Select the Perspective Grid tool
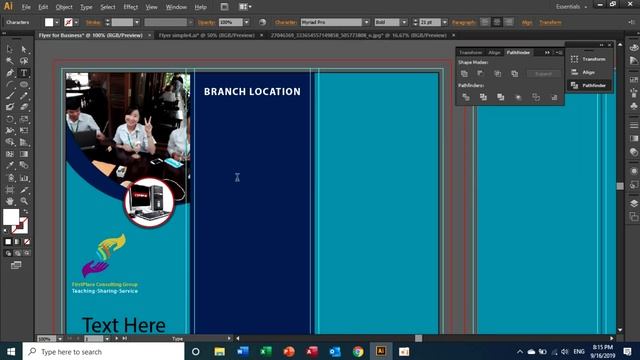This screenshot has width=640, height=360. [x=24, y=142]
